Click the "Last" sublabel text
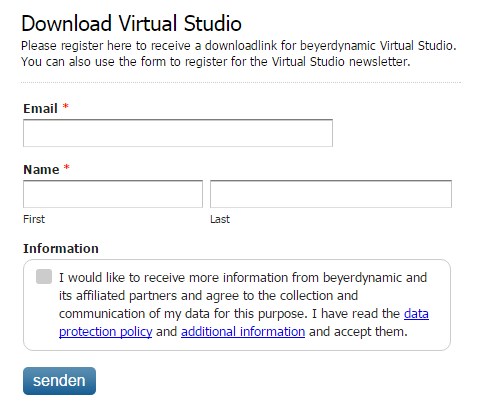Screen dimensions: 489x412 click(220, 219)
